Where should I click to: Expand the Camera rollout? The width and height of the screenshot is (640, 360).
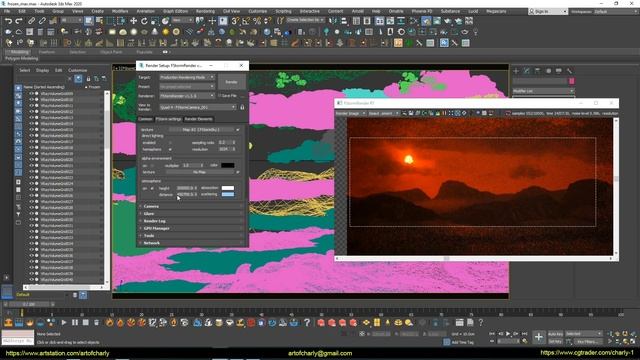click(x=191, y=207)
